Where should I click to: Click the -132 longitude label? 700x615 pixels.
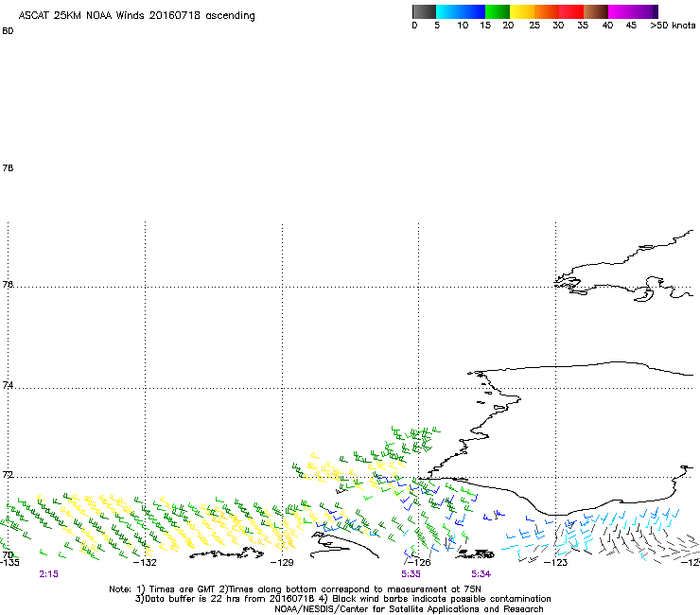(x=145, y=562)
